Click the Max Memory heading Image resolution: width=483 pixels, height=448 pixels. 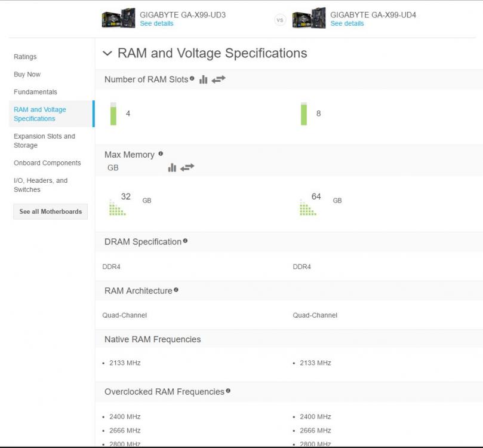[x=130, y=154]
